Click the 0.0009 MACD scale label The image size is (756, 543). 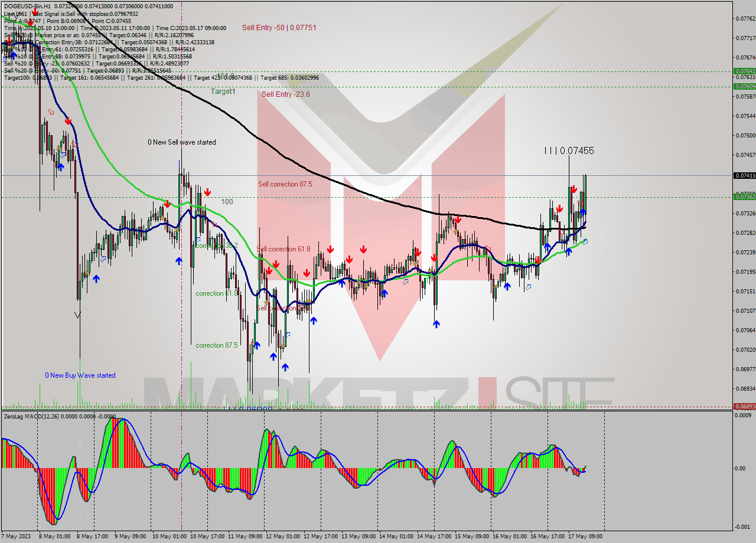pyautogui.click(x=743, y=416)
